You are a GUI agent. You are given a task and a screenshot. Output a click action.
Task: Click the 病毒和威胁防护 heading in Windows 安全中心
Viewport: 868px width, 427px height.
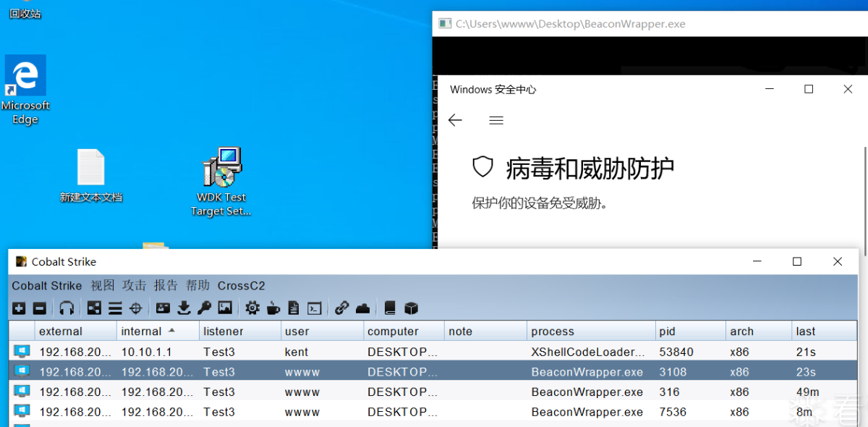pyautogui.click(x=590, y=169)
